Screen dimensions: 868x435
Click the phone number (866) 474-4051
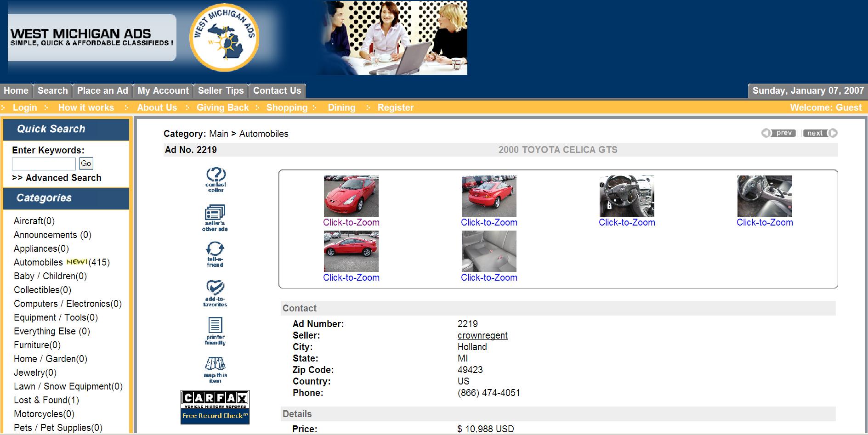pyautogui.click(x=489, y=393)
